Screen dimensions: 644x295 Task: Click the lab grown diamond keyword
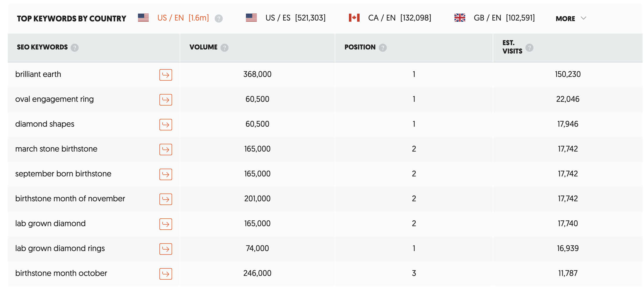click(50, 224)
